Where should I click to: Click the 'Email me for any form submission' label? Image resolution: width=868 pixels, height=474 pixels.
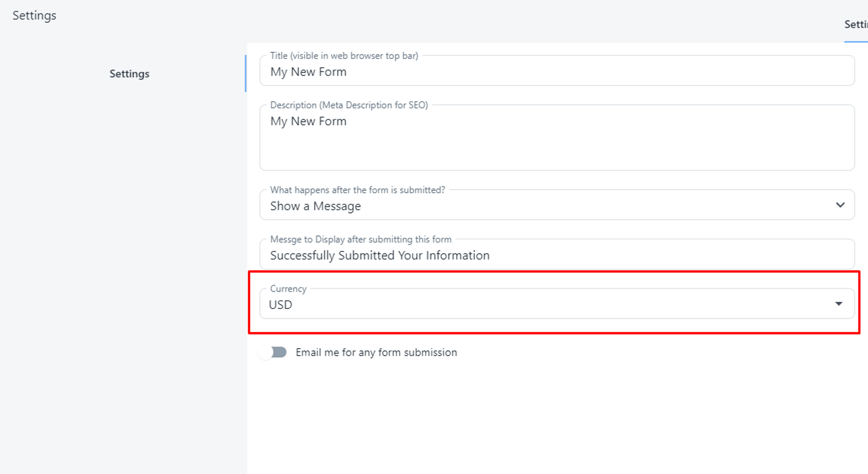[376, 352]
